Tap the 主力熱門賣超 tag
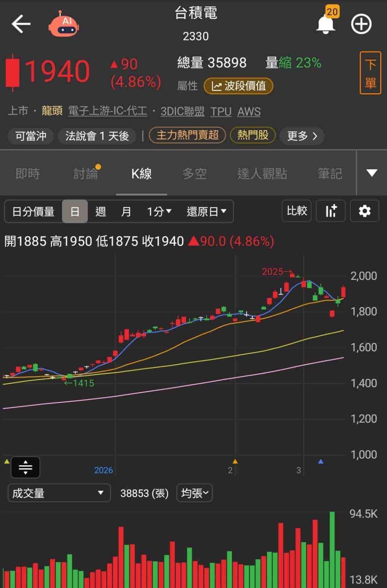The width and height of the screenshot is (387, 588). pos(187,135)
